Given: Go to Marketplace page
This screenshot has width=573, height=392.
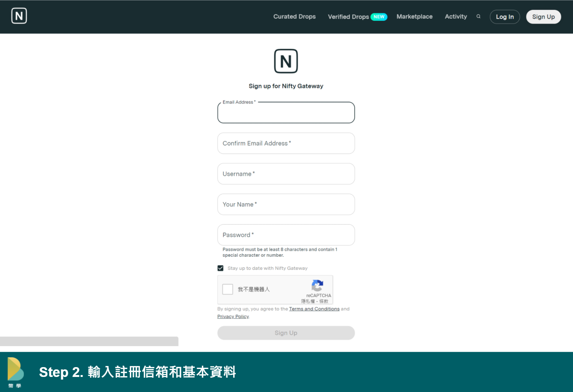Looking at the screenshot, I should point(414,17).
